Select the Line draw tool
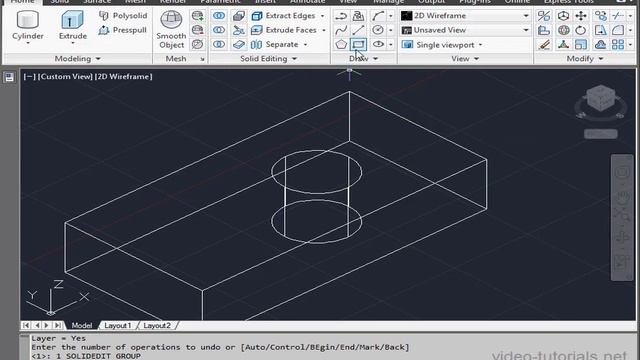 coord(358,30)
